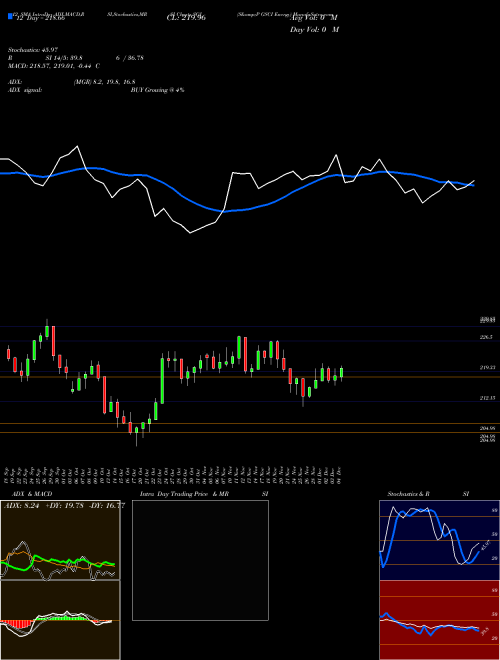The height and width of the screenshot is (660, 500).
Task: Click the 'MACD: 218.57, 219.01, -0.44' line
Action: tap(50, 66)
